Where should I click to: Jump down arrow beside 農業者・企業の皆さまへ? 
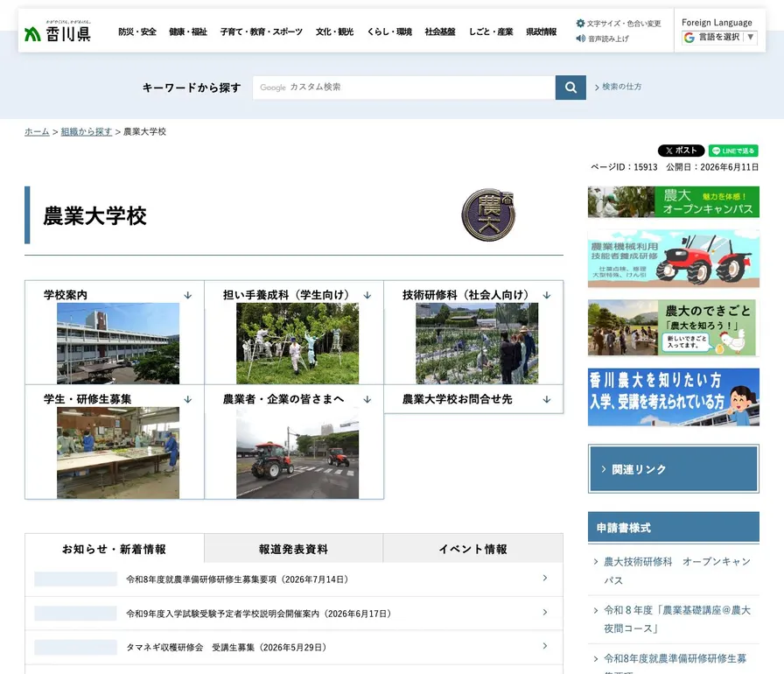pos(367,399)
